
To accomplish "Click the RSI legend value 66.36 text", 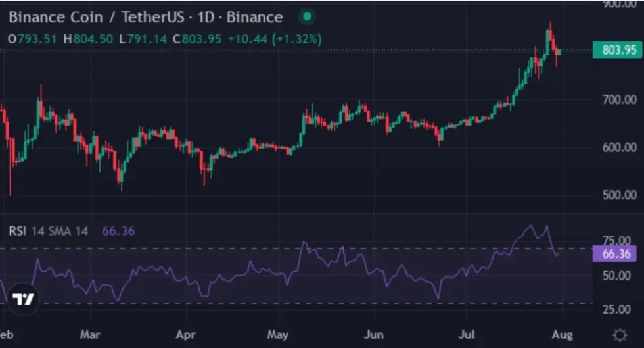I will click(x=118, y=231).
